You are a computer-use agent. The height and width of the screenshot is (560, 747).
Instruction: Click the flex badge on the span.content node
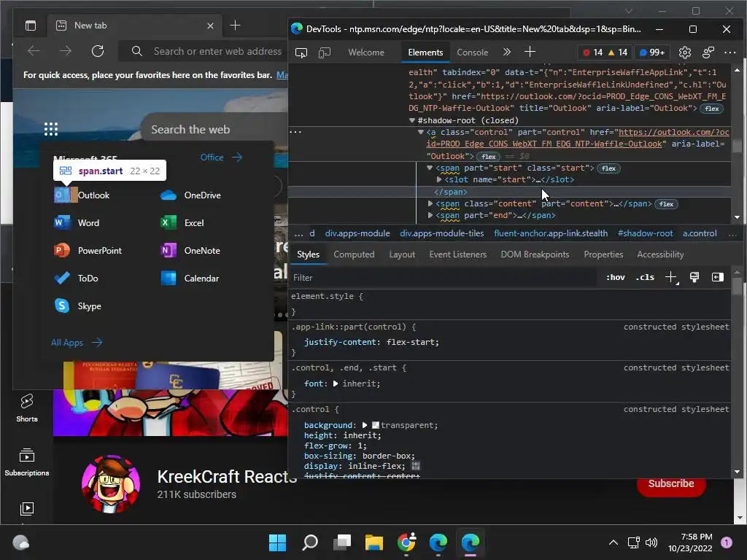tap(666, 204)
